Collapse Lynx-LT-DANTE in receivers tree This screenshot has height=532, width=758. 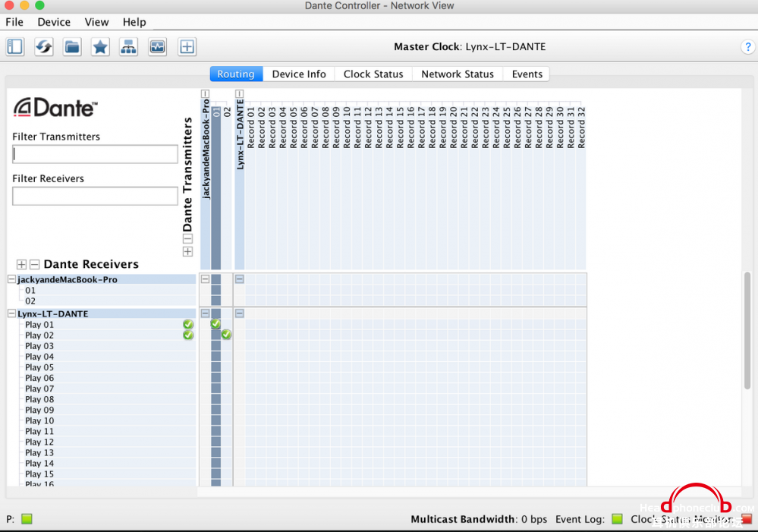(11, 313)
